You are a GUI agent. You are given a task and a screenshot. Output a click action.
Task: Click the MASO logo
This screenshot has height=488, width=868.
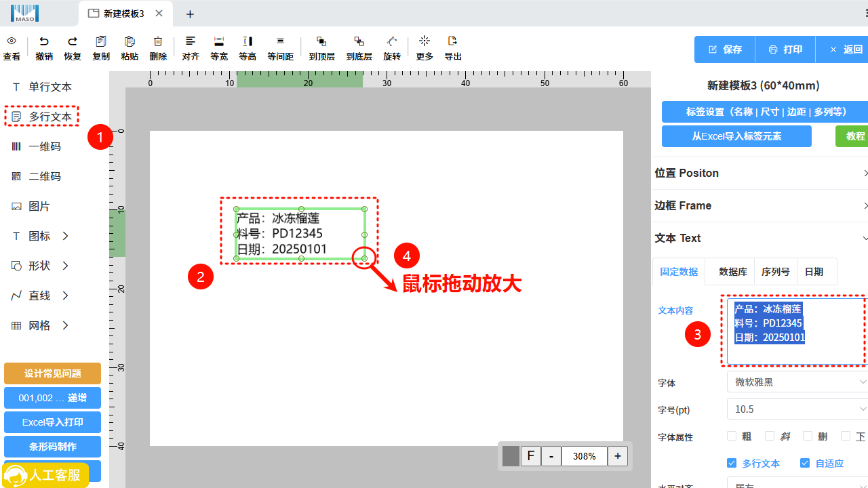24,13
